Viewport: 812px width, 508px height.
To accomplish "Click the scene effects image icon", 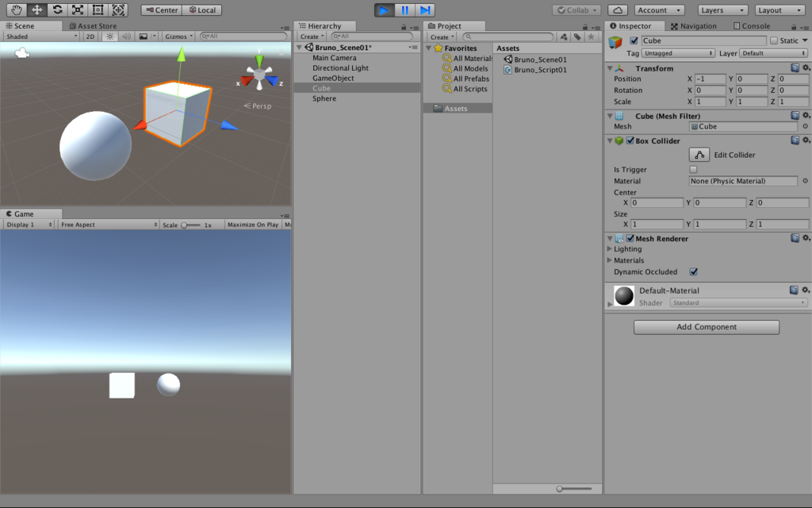I will pos(143,37).
